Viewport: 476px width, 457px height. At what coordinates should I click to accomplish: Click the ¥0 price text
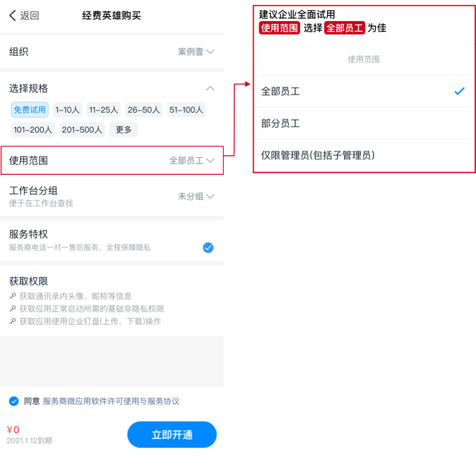pos(13,430)
